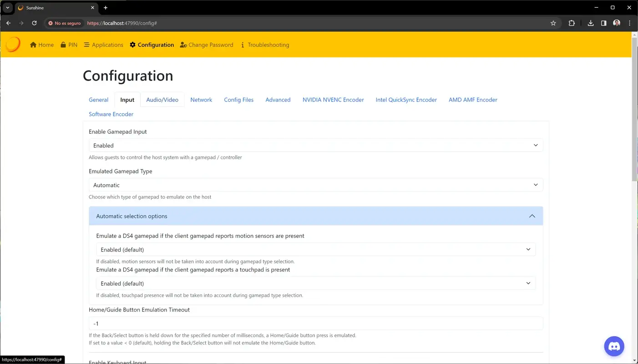Open the Discord chat bubble icon
638x364 pixels.
[x=614, y=346]
